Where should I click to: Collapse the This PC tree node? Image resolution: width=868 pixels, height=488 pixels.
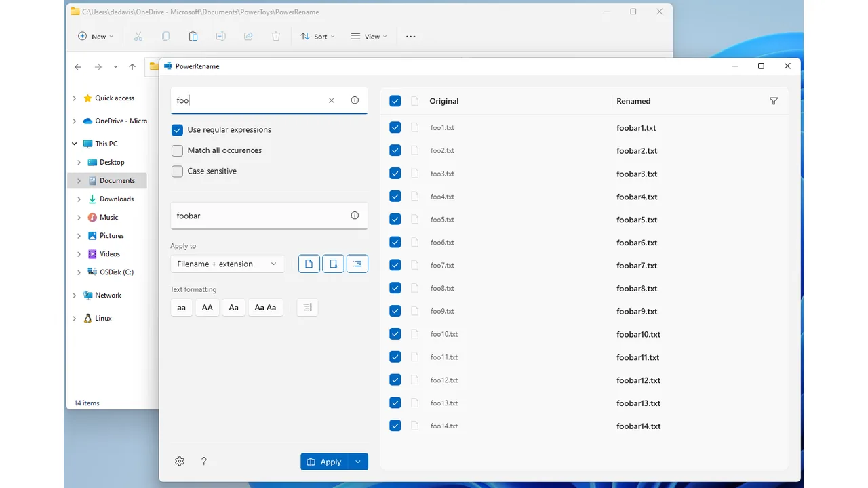coord(75,144)
